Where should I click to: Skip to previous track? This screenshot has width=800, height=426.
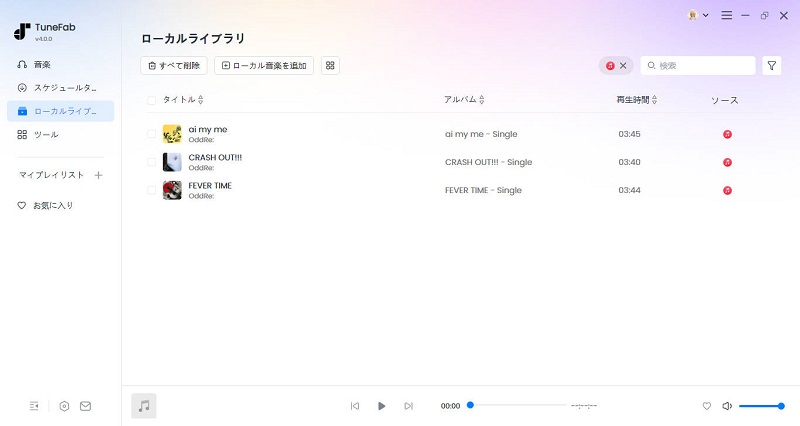pos(355,406)
